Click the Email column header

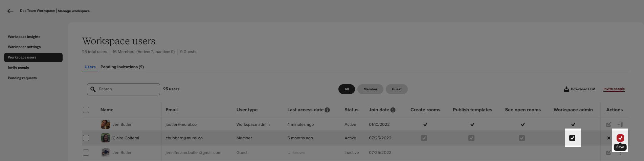tap(172, 110)
